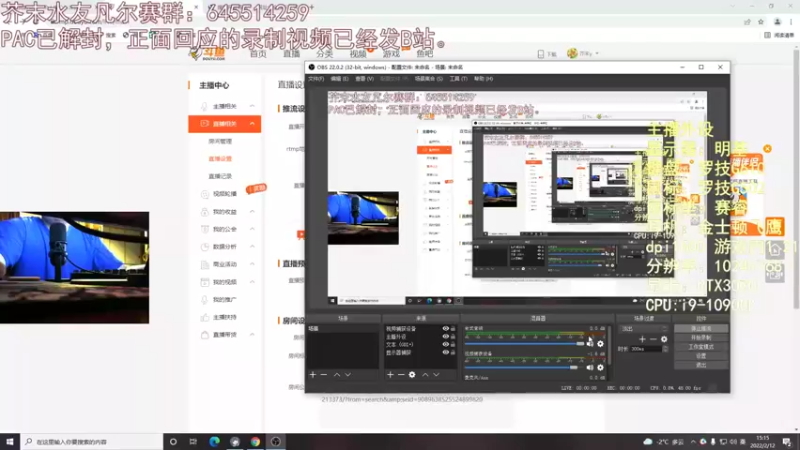
Task: Open Task View on the taskbar
Action: (x=193, y=442)
